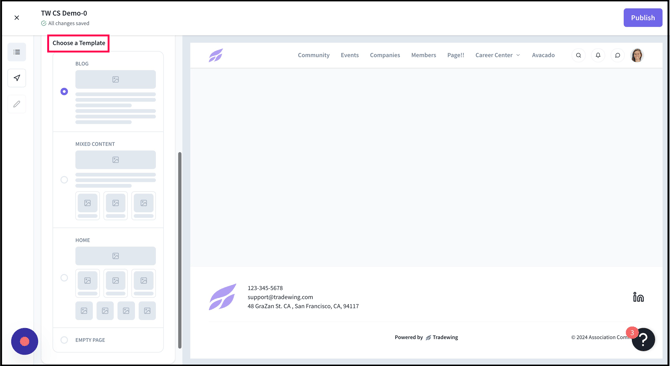Select the Home template radio button
670x366 pixels.
[x=64, y=278]
